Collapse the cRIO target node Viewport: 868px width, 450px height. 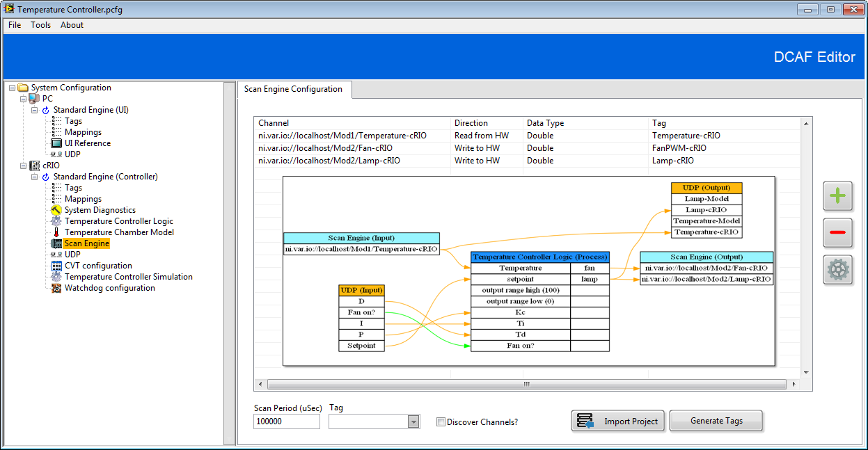tap(24, 166)
